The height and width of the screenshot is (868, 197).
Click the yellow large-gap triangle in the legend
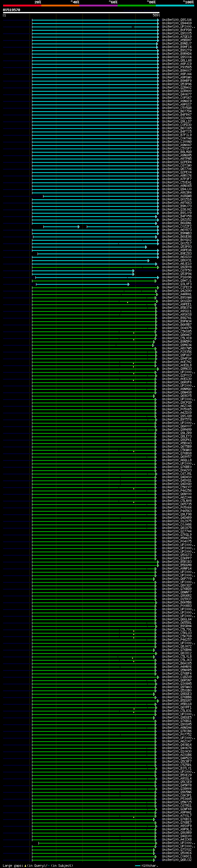25,865
